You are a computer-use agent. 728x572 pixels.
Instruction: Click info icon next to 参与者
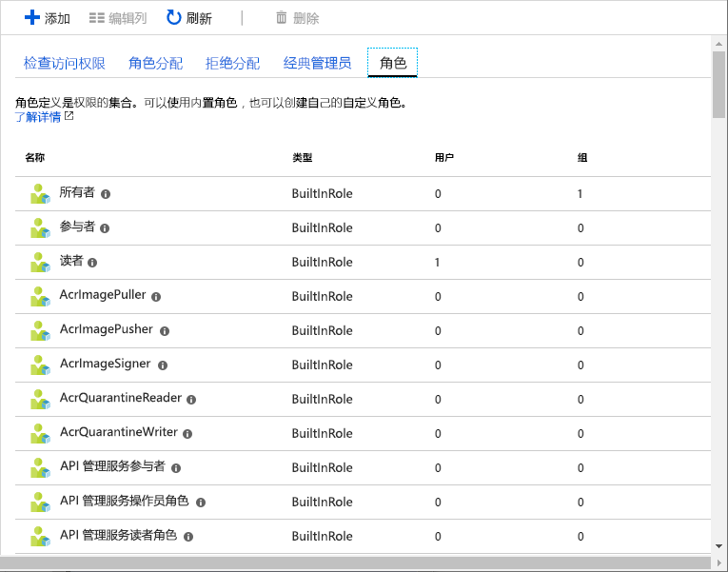(x=105, y=228)
